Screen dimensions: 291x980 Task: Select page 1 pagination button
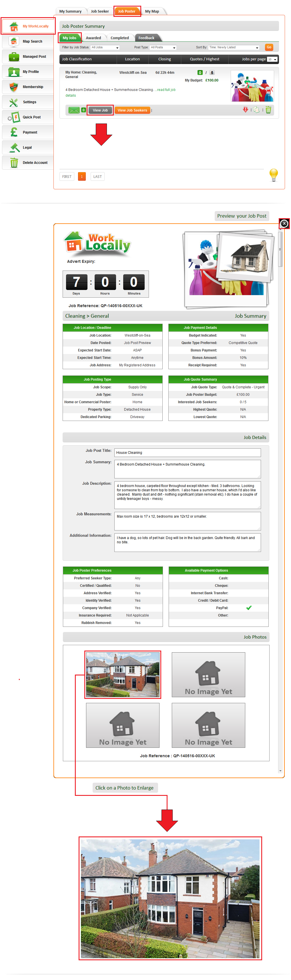(82, 176)
